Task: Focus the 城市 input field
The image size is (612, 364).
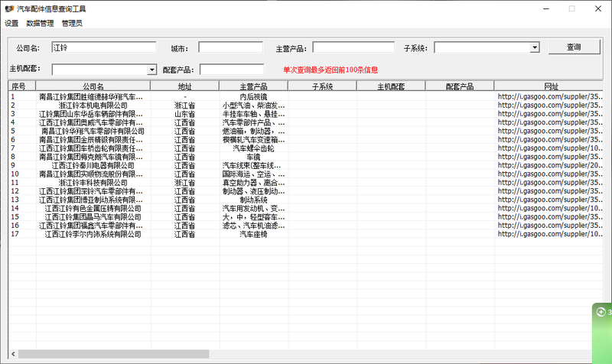Action: [x=231, y=47]
